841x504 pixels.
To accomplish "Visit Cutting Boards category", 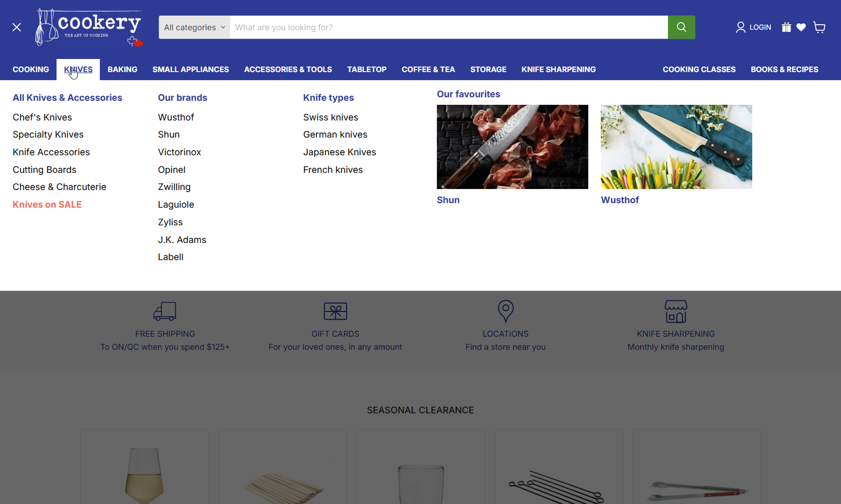I will point(44,170).
